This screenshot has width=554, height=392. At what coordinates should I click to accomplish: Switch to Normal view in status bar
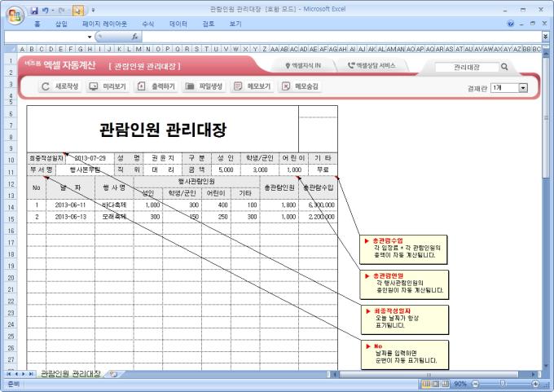[426, 384]
